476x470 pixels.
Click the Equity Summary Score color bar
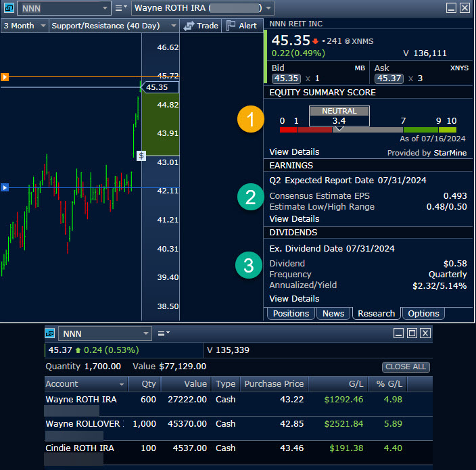(368, 129)
